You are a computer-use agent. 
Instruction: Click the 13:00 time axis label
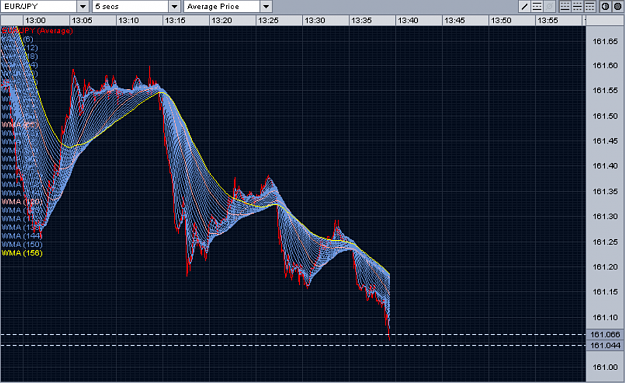click(x=35, y=20)
